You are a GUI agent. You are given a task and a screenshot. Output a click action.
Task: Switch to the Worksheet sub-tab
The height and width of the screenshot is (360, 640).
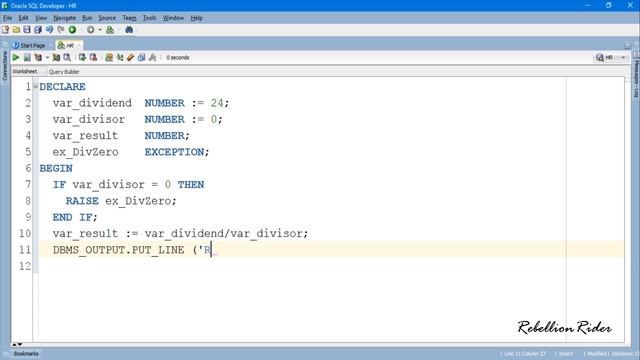pos(25,71)
